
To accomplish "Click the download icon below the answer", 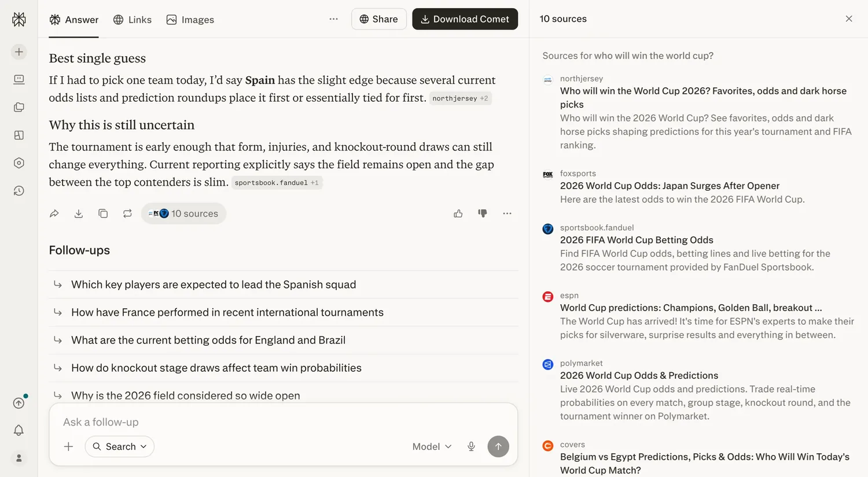I will coord(79,213).
